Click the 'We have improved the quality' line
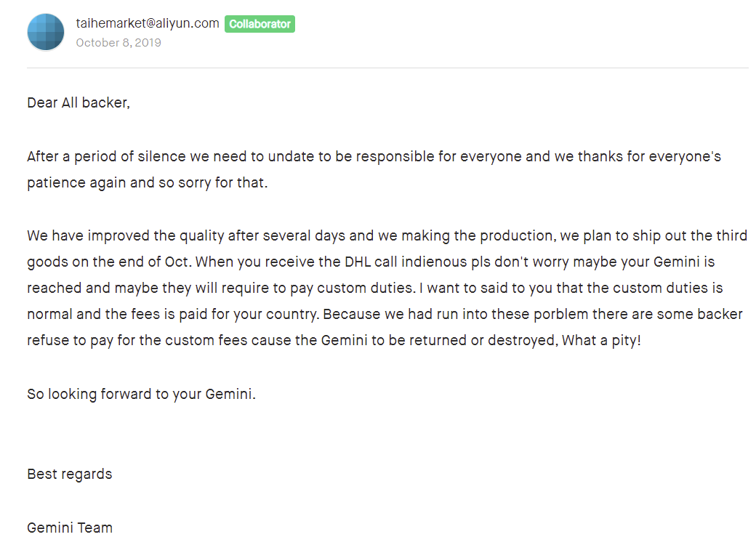This screenshot has height=545, width=756. [387, 235]
